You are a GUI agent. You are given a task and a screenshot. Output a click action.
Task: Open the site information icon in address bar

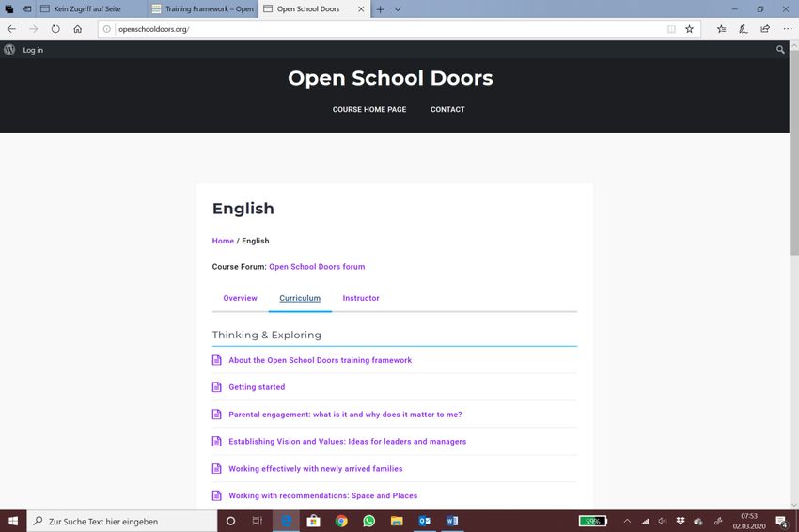[x=107, y=29]
